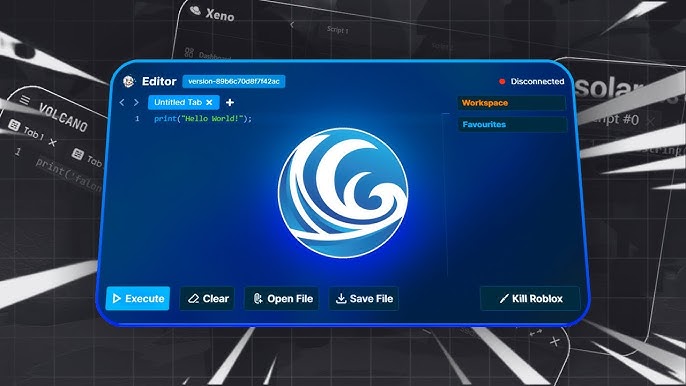This screenshot has height=386, width=686.
Task: Open the Favourites panel
Action: tap(512, 124)
